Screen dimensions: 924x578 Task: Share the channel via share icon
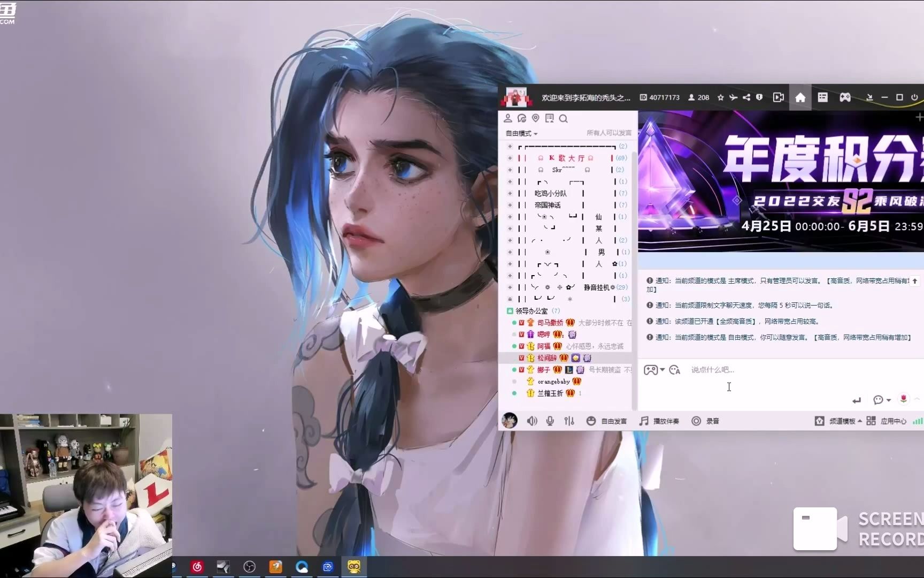pos(746,97)
